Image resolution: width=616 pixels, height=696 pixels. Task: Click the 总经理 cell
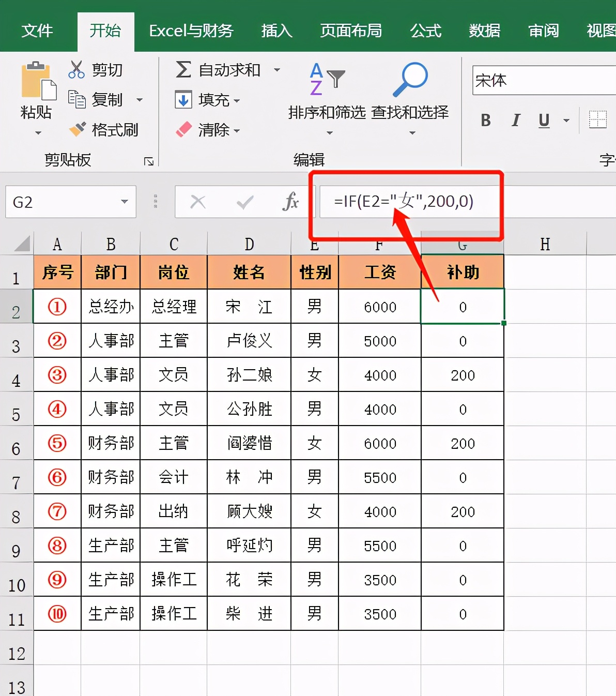(174, 307)
